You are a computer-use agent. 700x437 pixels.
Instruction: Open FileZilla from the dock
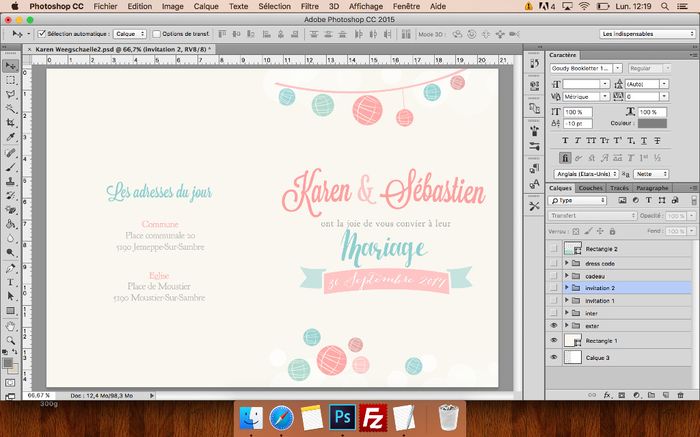[x=373, y=418]
